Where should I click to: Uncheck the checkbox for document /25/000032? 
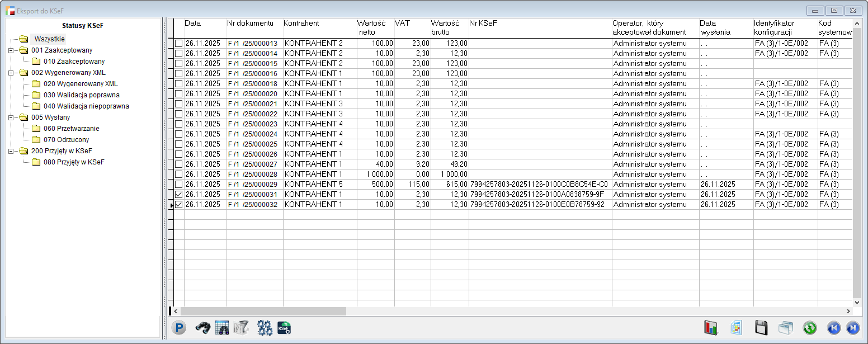point(178,205)
